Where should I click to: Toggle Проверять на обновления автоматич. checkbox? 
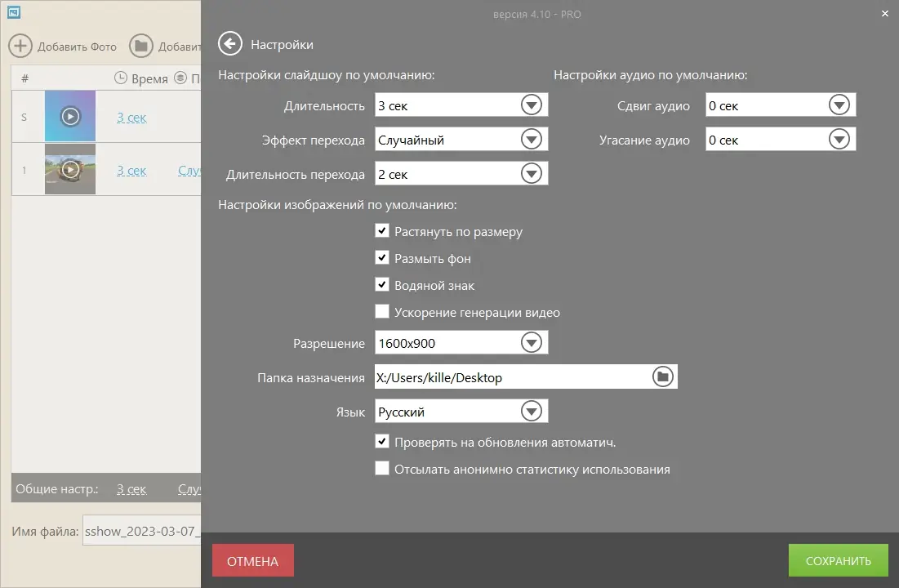tap(382, 441)
